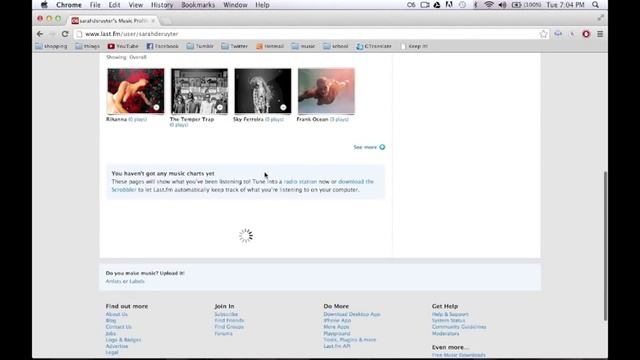640x360 pixels.
Task: Go back with the browser back arrow
Action: point(40,34)
